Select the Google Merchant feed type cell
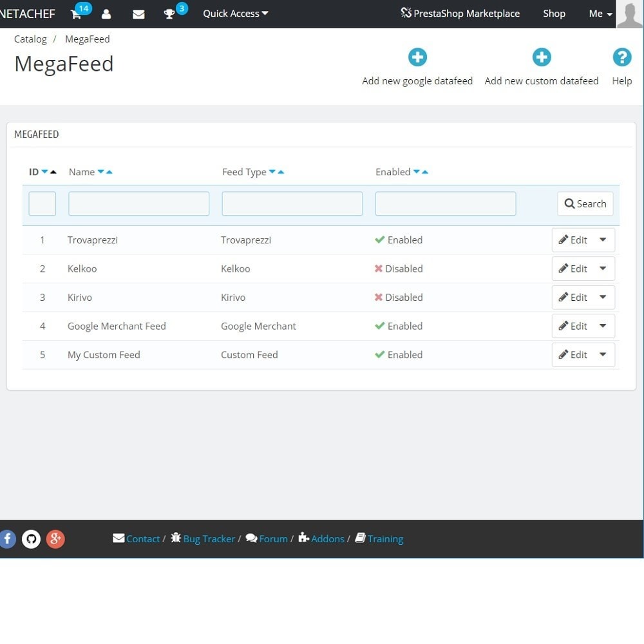 tap(258, 326)
